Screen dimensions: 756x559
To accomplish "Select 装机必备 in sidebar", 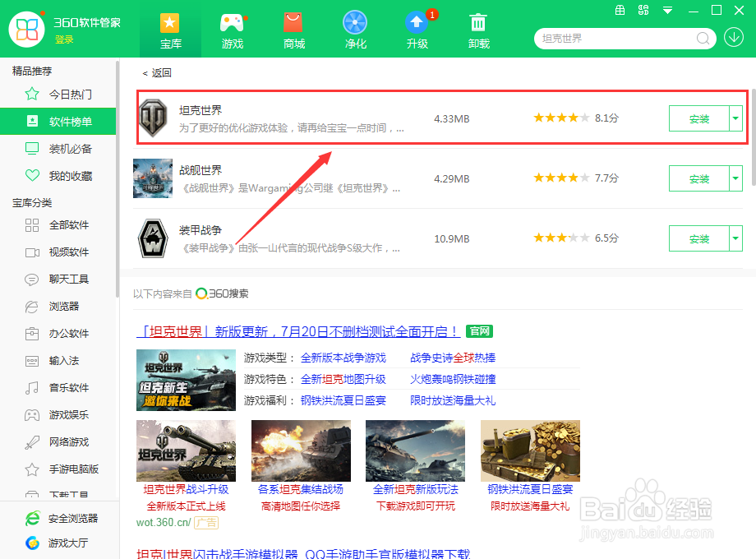I will point(58,149).
